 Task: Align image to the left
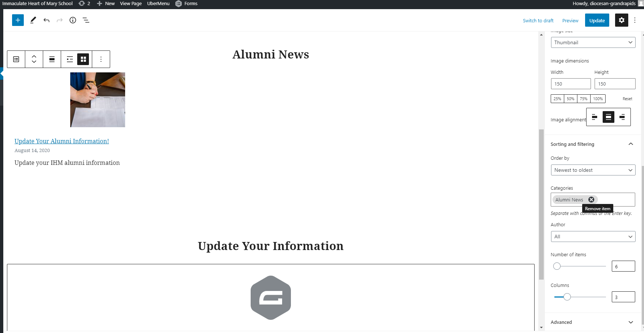point(595,117)
